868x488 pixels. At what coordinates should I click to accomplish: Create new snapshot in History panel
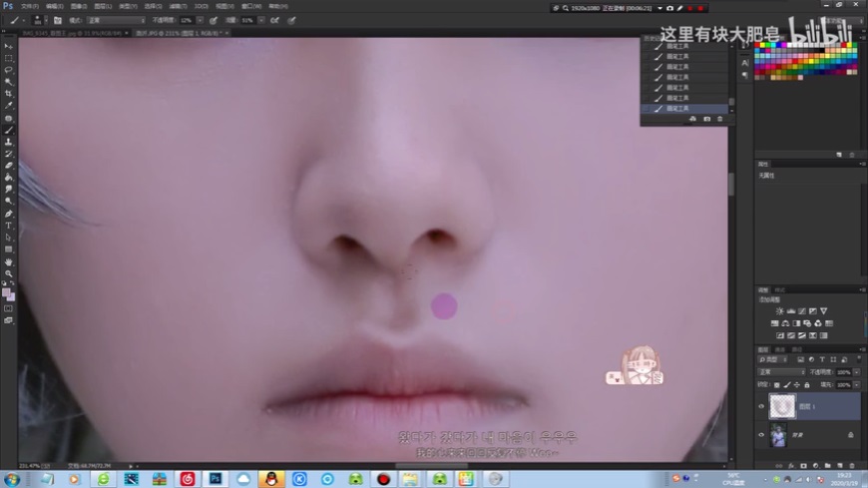click(707, 119)
